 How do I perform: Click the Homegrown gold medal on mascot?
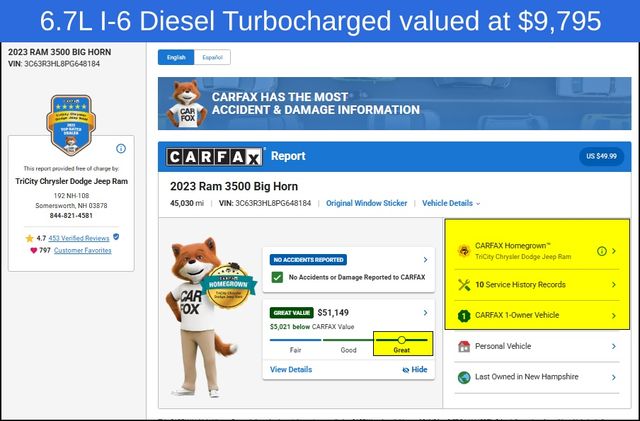(x=228, y=286)
